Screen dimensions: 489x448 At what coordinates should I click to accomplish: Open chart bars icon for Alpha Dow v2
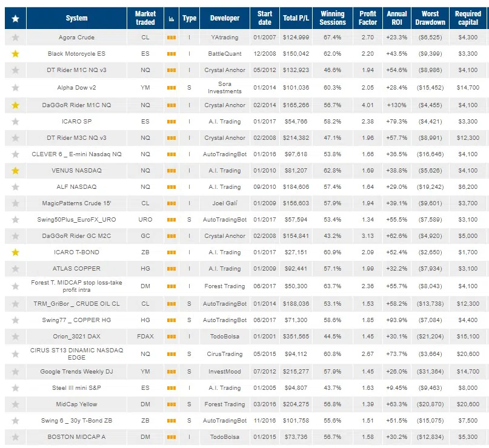pyautogui.click(x=171, y=88)
